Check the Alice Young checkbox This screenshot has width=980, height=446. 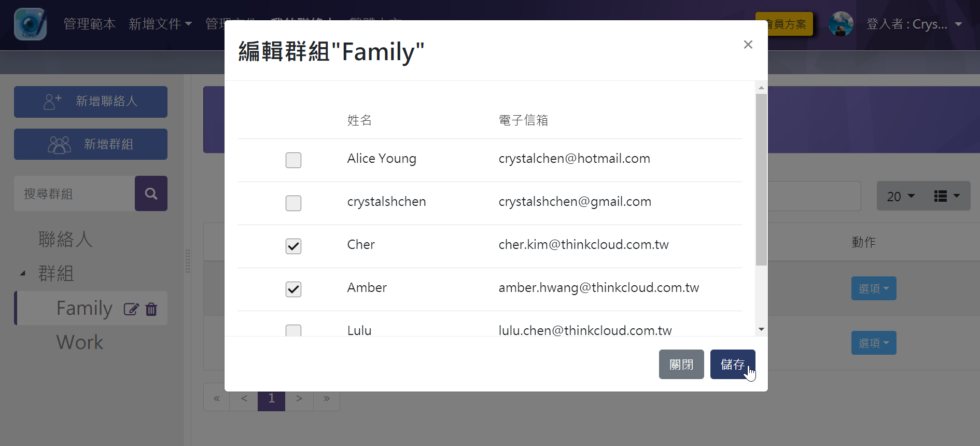(293, 160)
